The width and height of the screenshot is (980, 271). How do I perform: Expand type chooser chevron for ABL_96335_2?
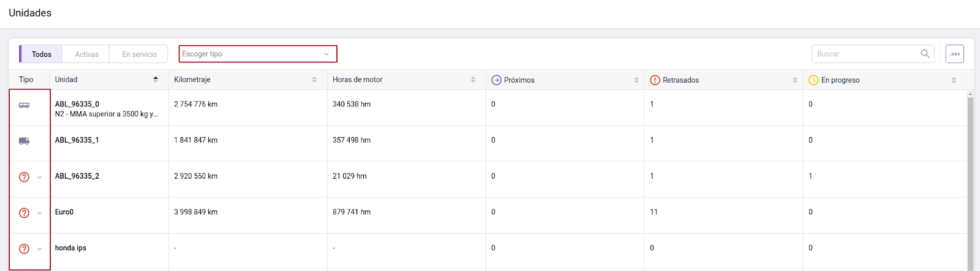40,177
